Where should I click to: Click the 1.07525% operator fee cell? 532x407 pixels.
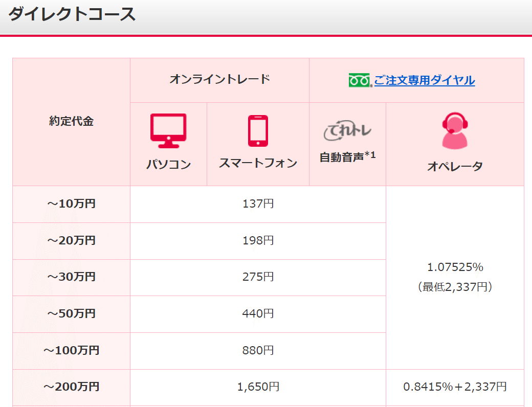click(454, 277)
